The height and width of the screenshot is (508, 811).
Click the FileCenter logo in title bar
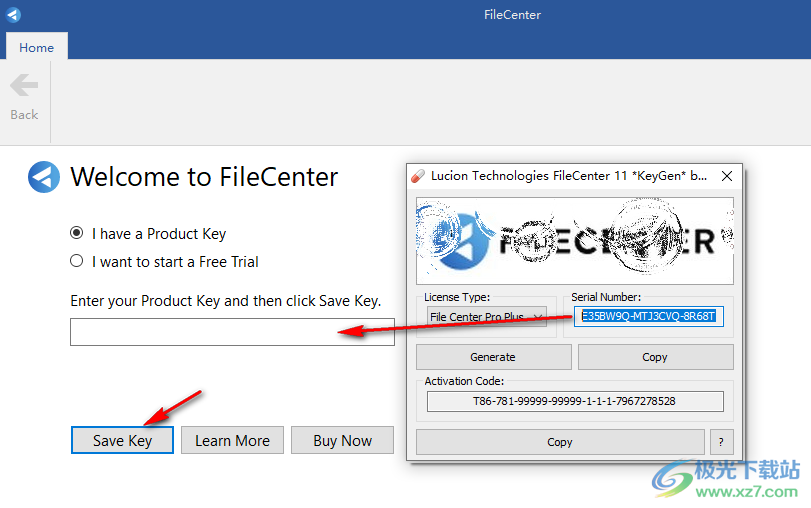point(13,14)
